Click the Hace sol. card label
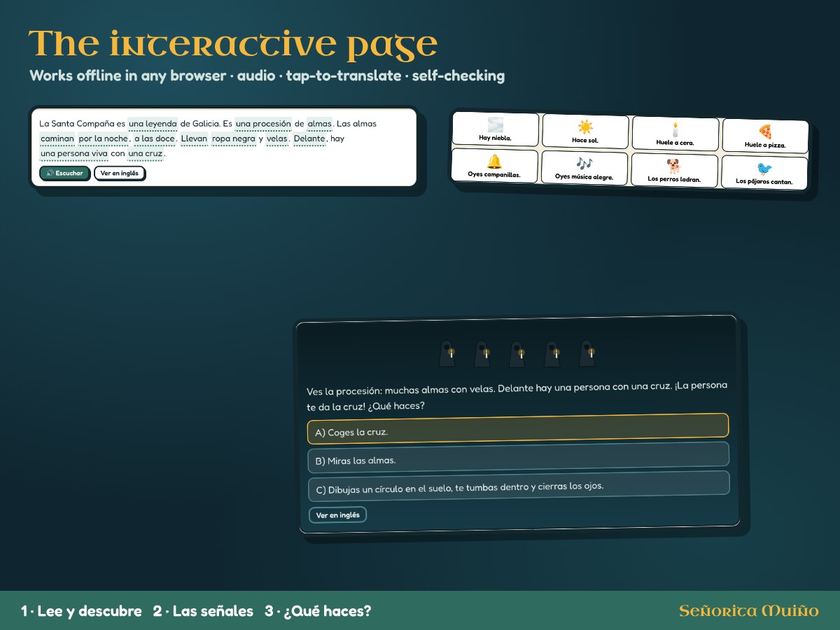Screen dimensions: 840x630 (x=585, y=140)
